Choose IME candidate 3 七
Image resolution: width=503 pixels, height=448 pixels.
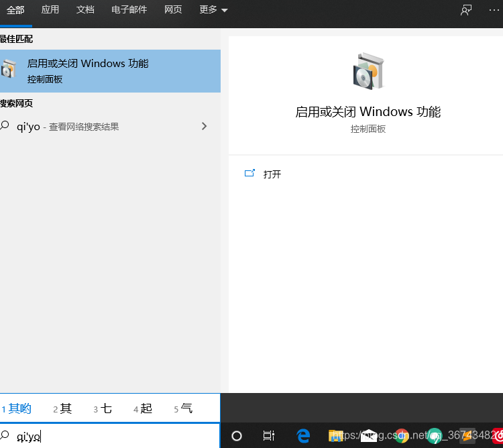click(x=103, y=408)
